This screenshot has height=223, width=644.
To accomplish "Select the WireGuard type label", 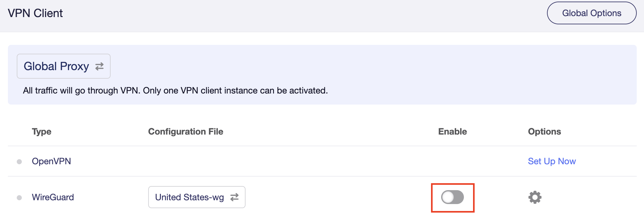I will [x=53, y=197].
